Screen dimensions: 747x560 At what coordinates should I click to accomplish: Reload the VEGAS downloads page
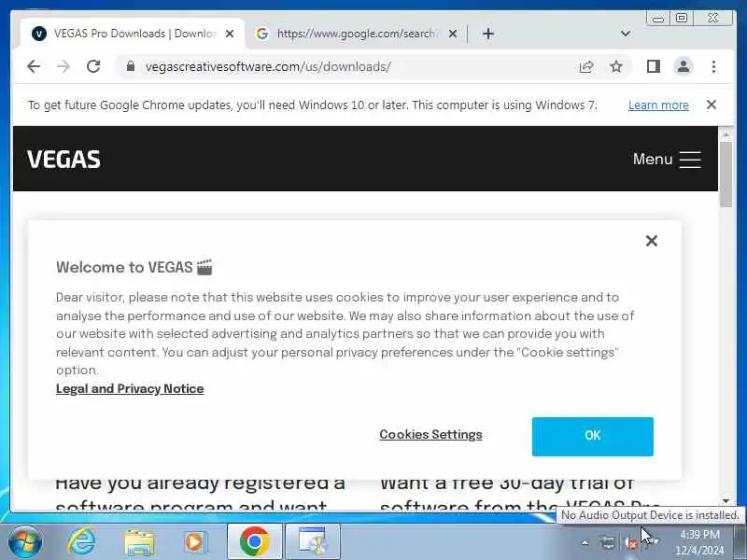tap(93, 66)
